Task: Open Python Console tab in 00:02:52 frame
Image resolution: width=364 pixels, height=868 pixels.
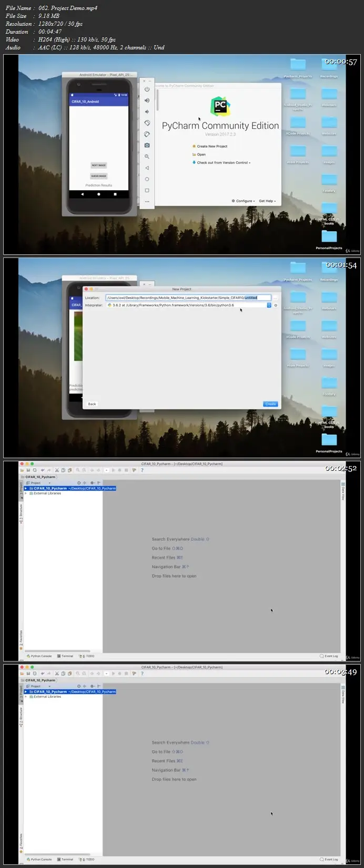Action: pyautogui.click(x=39, y=656)
